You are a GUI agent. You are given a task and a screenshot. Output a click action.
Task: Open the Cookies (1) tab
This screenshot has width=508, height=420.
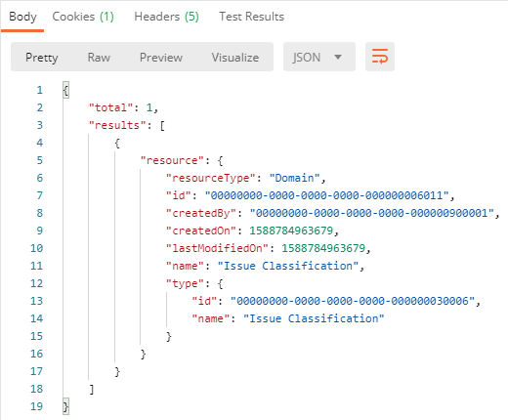pyautogui.click(x=83, y=17)
